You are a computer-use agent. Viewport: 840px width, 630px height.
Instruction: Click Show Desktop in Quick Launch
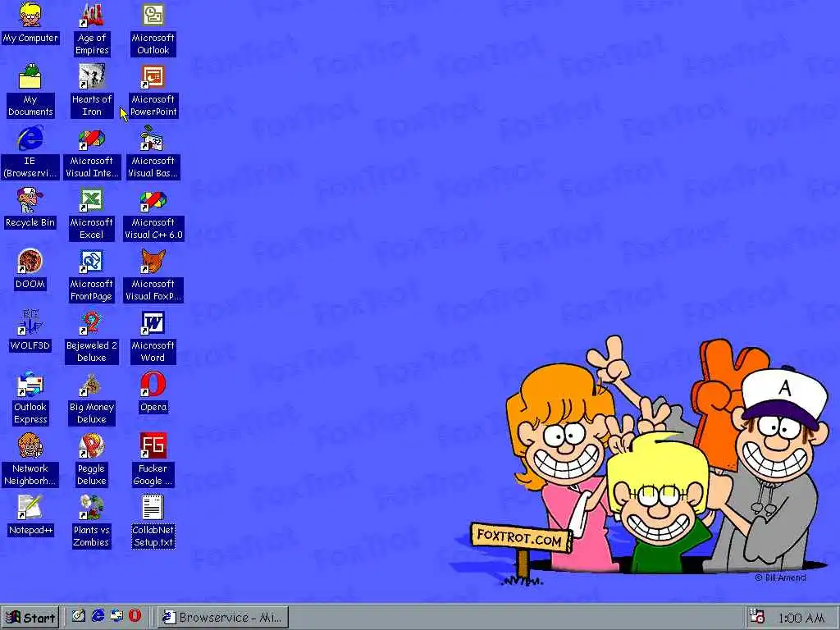(79, 616)
